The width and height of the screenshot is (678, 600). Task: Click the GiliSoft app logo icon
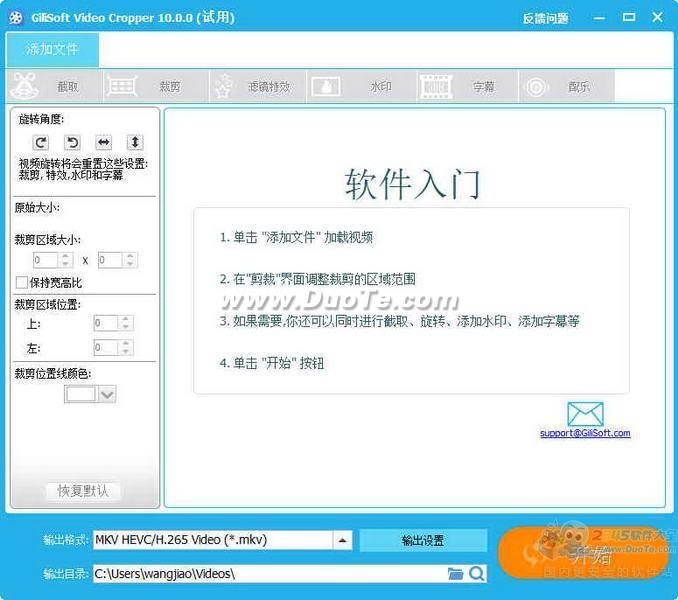pyautogui.click(x=16, y=18)
